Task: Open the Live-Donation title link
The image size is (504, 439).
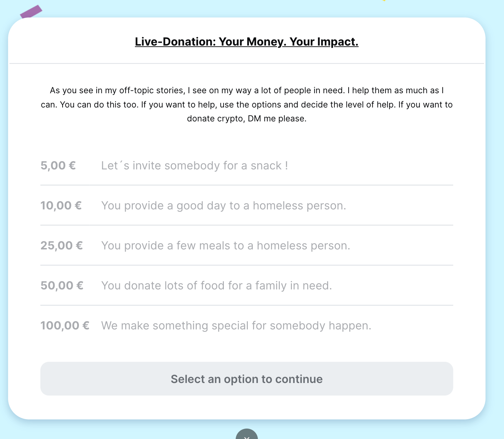Action: pos(246,42)
